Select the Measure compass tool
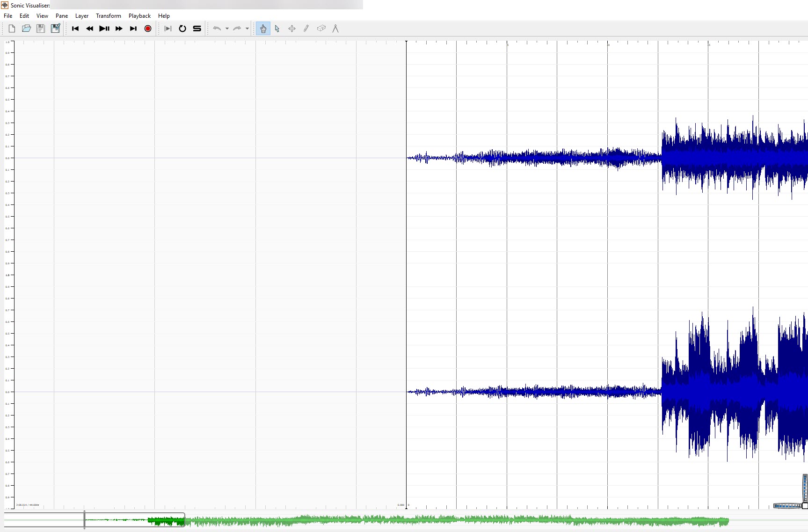 tap(335, 29)
